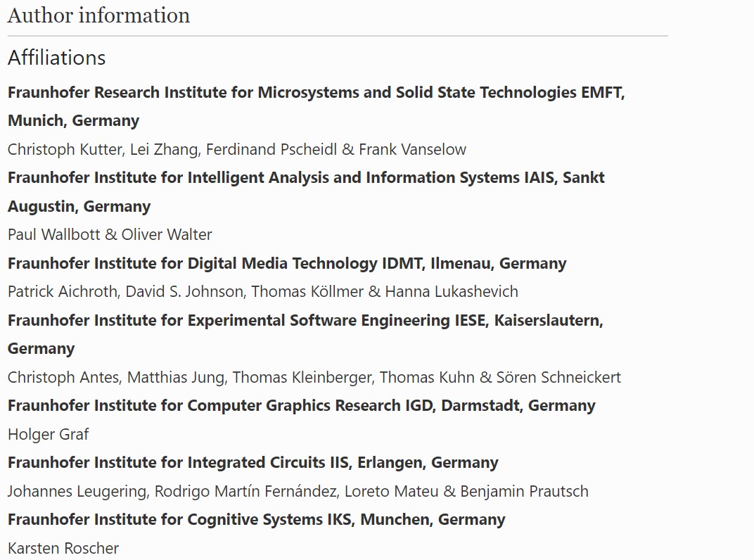Click on Frank Vanselow's name

[x=412, y=149]
